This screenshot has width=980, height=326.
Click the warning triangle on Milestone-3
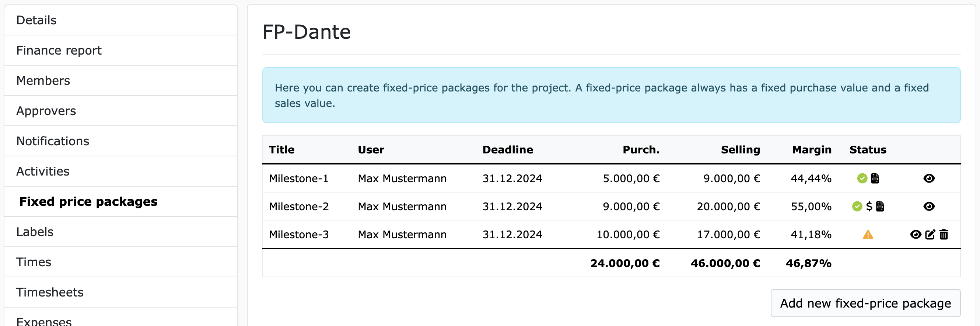tap(867, 235)
